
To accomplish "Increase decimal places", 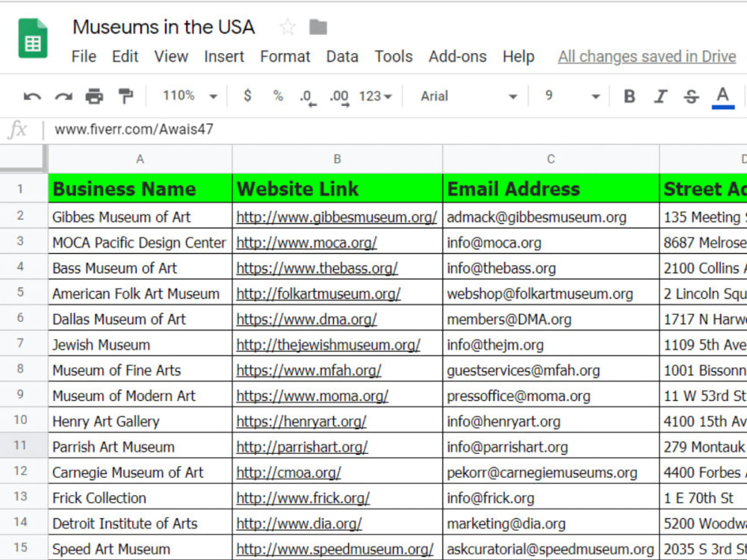I will [339, 98].
